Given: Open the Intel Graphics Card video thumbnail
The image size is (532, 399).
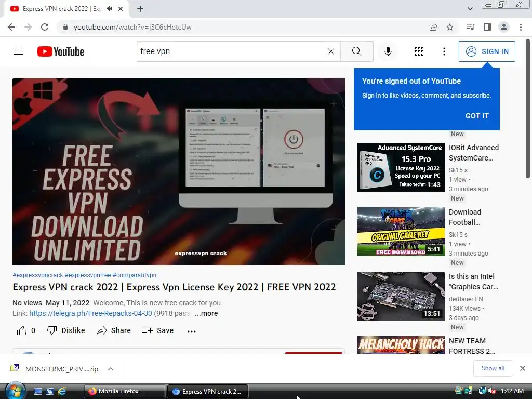Looking at the screenshot, I should (401, 296).
